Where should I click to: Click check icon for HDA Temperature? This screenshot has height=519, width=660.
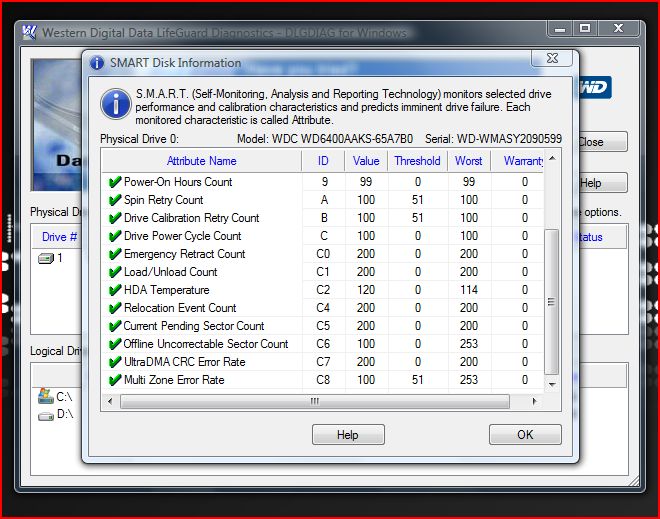click(114, 290)
